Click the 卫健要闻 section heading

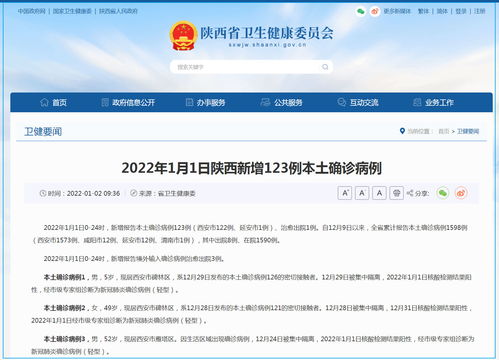(x=43, y=132)
